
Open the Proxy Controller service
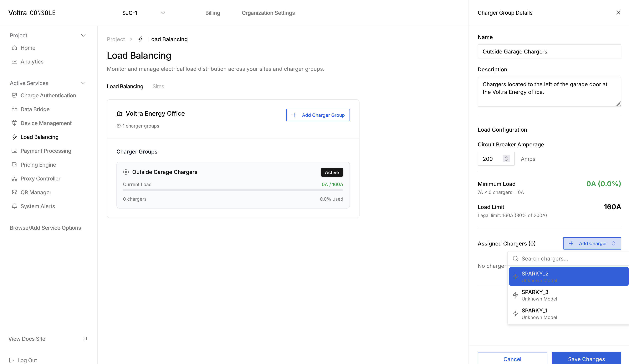pyautogui.click(x=40, y=178)
